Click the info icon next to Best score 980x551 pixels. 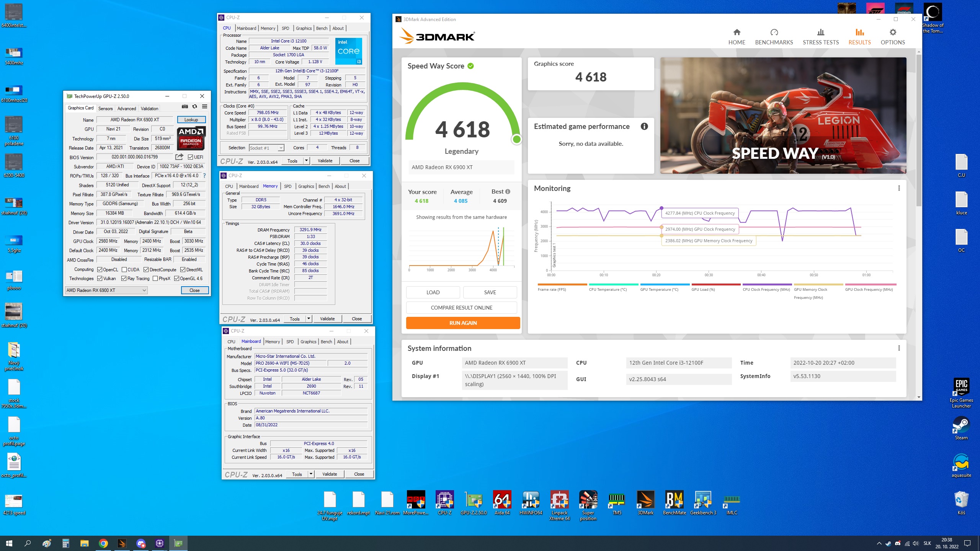point(508,192)
